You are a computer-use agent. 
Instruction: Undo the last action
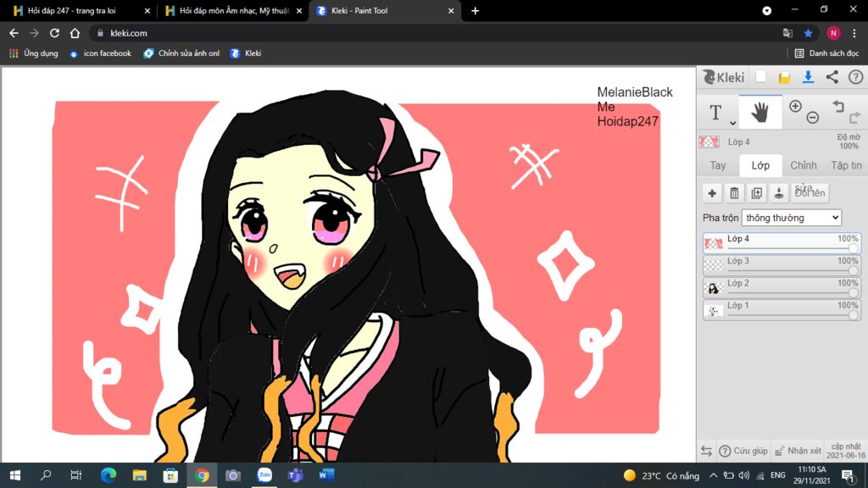tap(838, 106)
